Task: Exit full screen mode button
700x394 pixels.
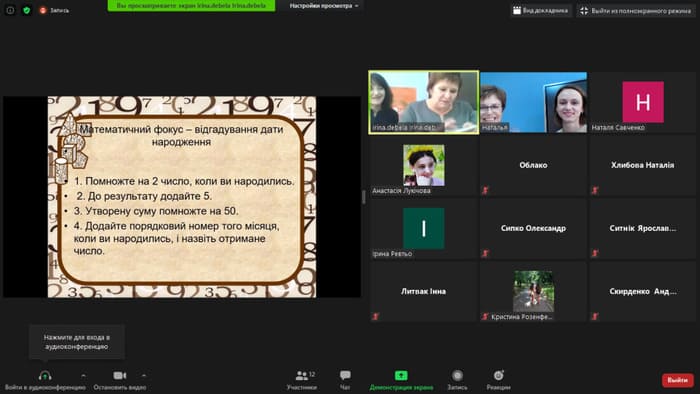Action: [x=636, y=10]
